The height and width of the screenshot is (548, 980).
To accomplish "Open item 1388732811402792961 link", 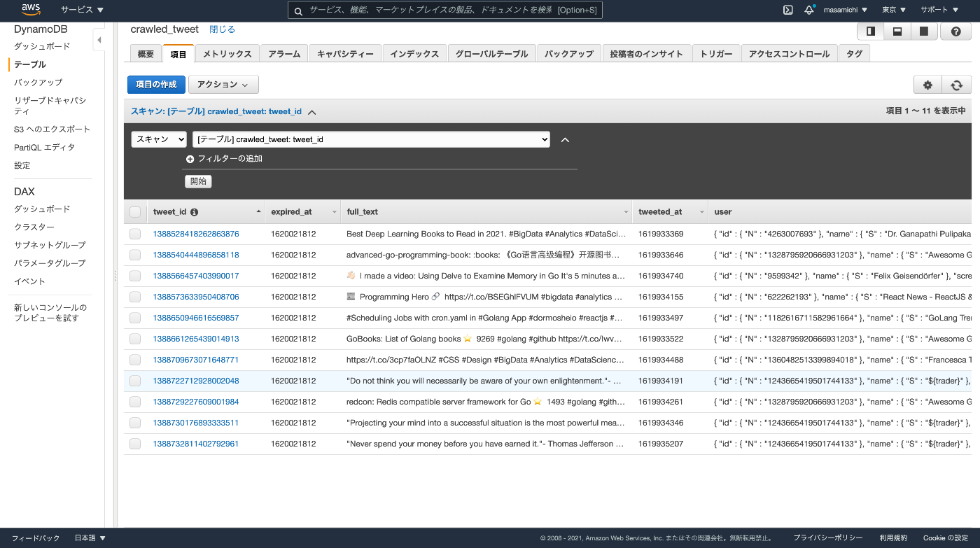I will (196, 444).
